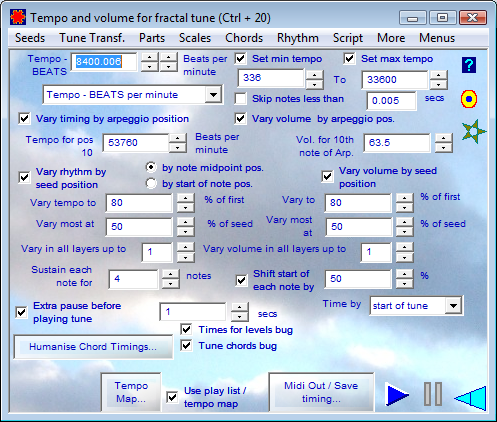Open the question mark help icon
This screenshot has width=497, height=422.
pyautogui.click(x=469, y=65)
